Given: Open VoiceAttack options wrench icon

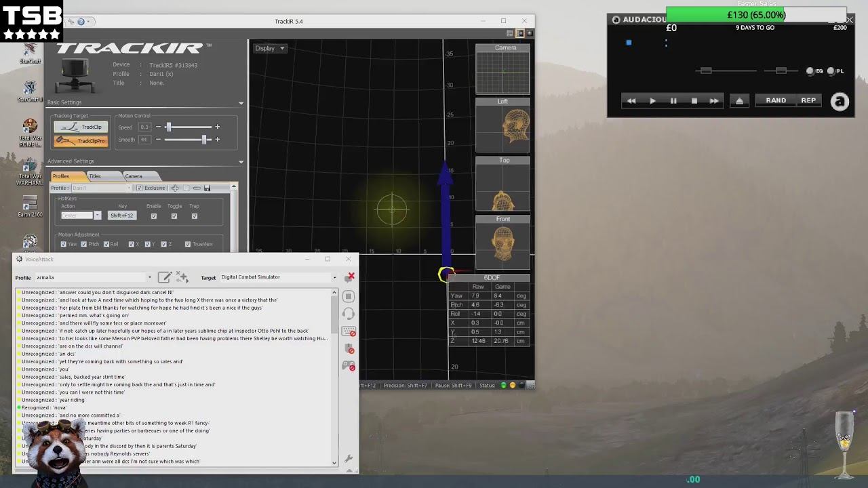Looking at the screenshot, I should [349, 459].
